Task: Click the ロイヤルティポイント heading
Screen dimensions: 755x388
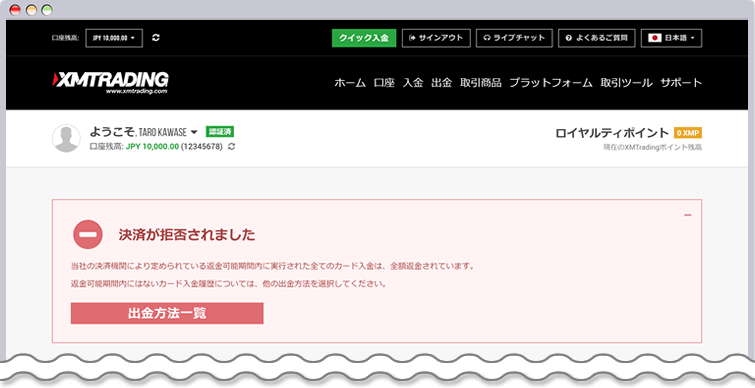Action: (612, 133)
